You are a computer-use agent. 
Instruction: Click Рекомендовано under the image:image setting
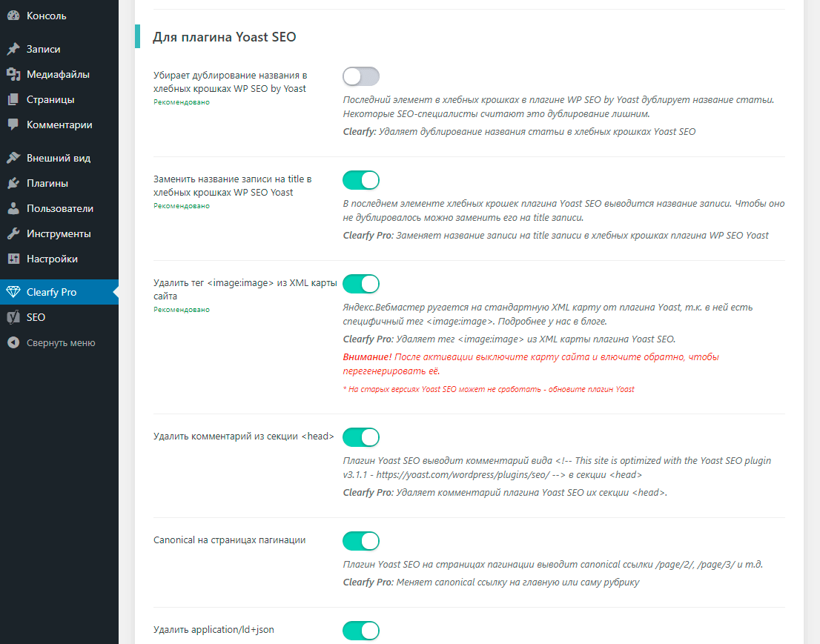(x=182, y=310)
